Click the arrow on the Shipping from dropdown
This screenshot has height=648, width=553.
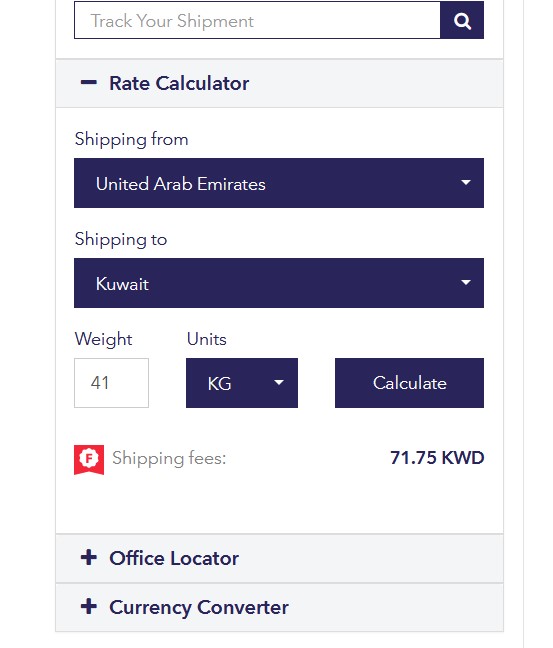466,182
